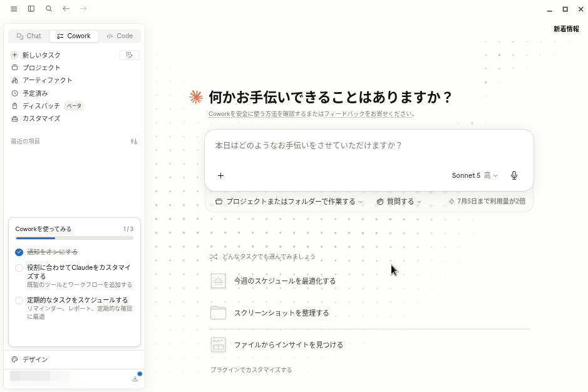This screenshot has height=392, width=588.
Task: Click 7月5日まで利用量が2倍 notice
Action: coord(487,202)
